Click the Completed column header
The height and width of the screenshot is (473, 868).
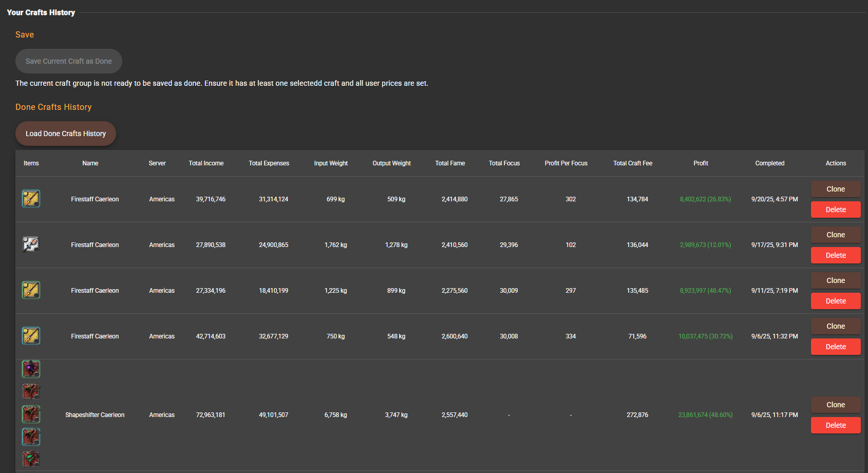pos(769,163)
